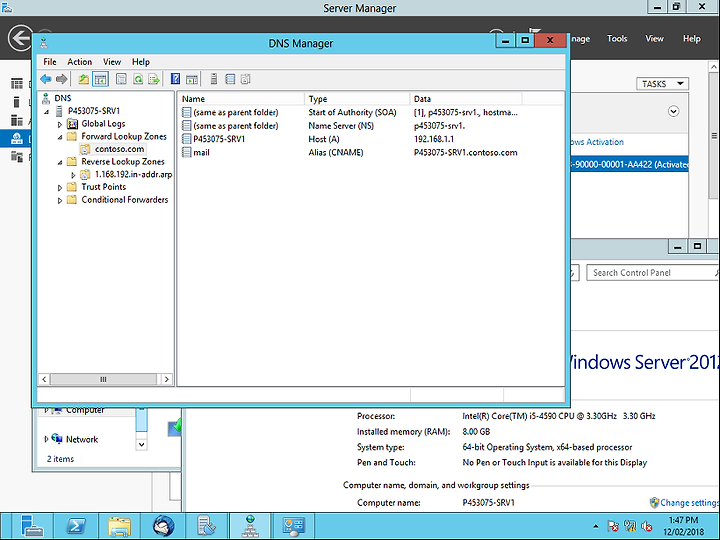Select the contoso.com zone in tree

(119, 149)
